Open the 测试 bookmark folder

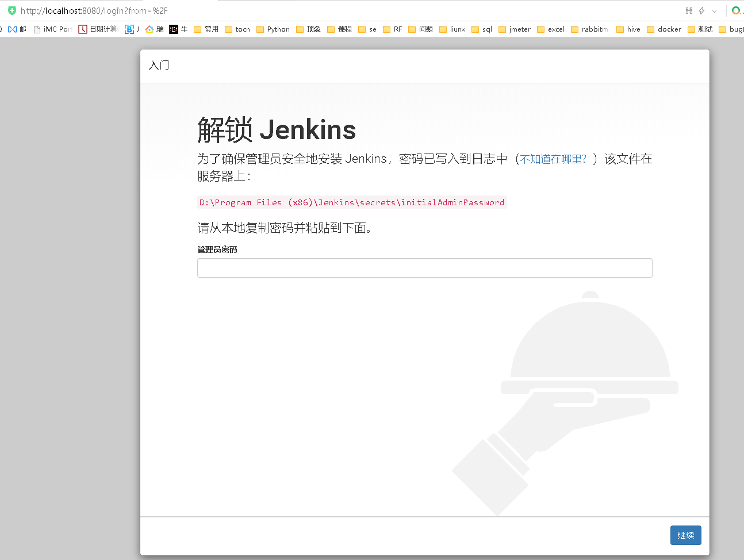click(700, 29)
